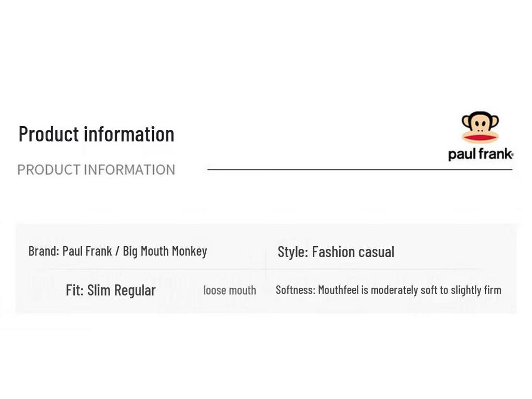
Task: Click the 'Softness:' label
Action: (x=295, y=290)
